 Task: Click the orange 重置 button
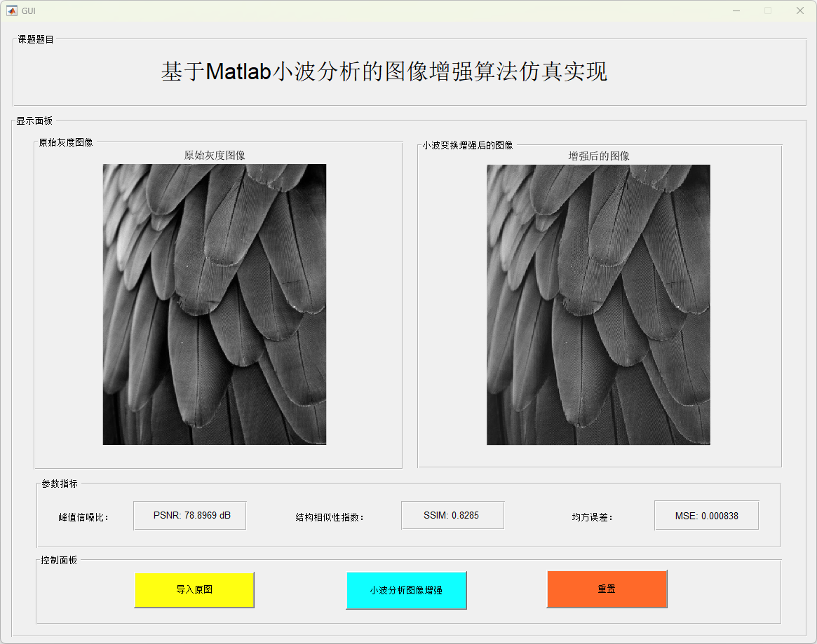pos(607,589)
